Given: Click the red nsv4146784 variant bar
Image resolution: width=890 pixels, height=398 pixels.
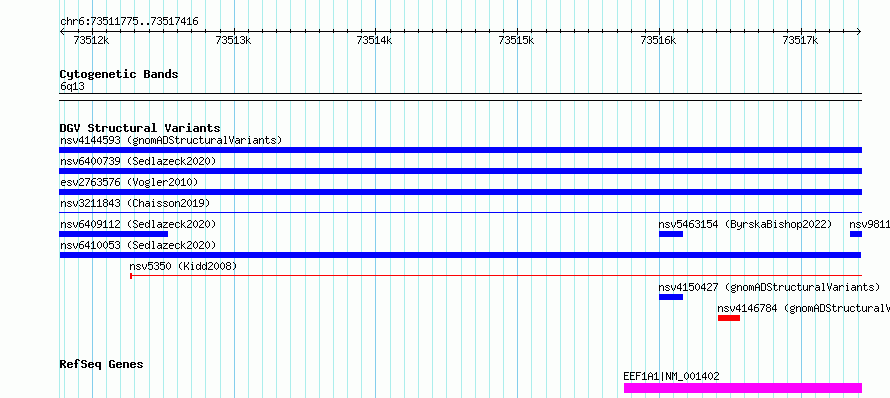Looking at the screenshot, I should pos(729,318).
